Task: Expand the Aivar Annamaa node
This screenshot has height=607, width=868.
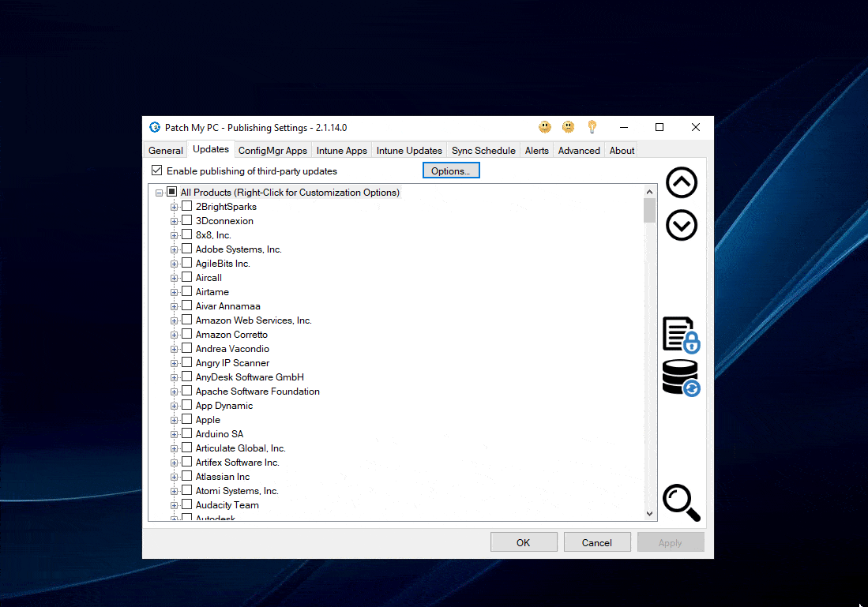Action: (x=174, y=306)
